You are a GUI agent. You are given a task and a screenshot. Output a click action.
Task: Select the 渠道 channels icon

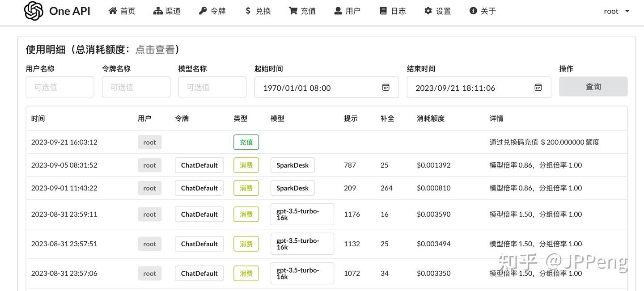(159, 10)
